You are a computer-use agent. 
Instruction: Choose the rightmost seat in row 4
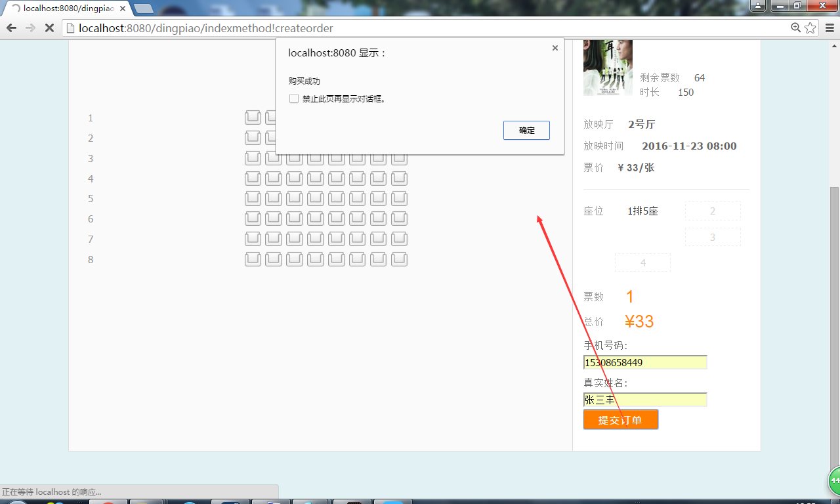399,178
